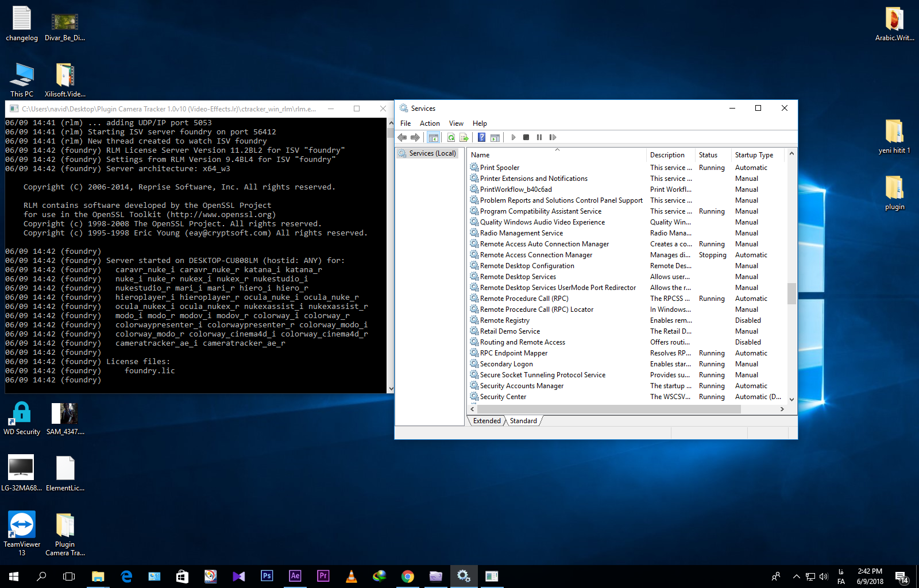This screenshot has width=919, height=588.
Task: Select WD Security desktop shortcut
Action: (x=22, y=418)
